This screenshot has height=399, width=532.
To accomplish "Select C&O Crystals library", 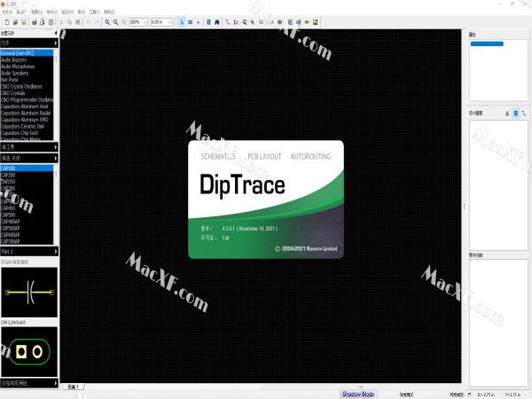I will click(27, 93).
